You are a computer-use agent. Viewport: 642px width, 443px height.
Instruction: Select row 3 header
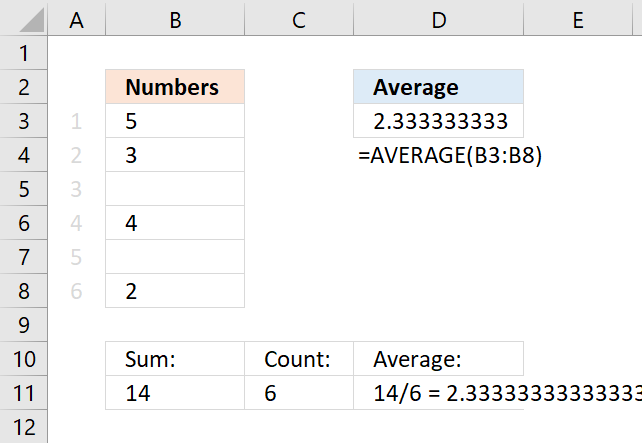pyautogui.click(x=24, y=121)
